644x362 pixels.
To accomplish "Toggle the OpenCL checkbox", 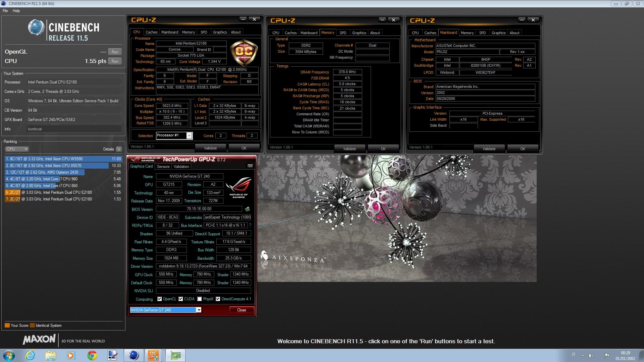I will pyautogui.click(x=160, y=299).
